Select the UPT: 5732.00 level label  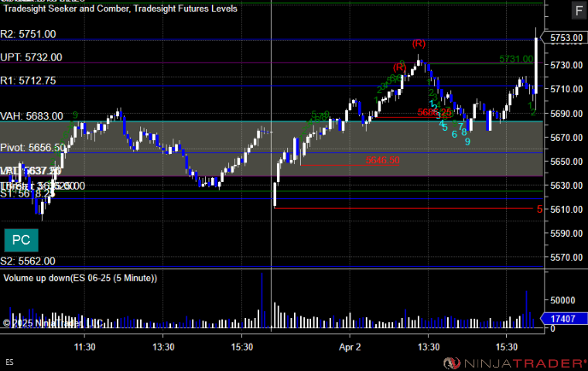(31, 57)
